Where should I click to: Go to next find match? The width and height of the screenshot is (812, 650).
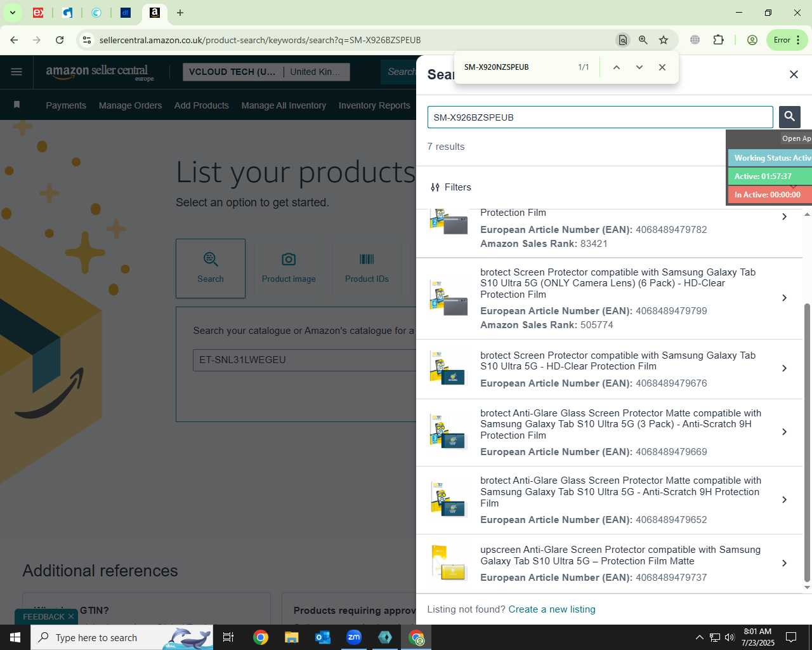[639, 67]
